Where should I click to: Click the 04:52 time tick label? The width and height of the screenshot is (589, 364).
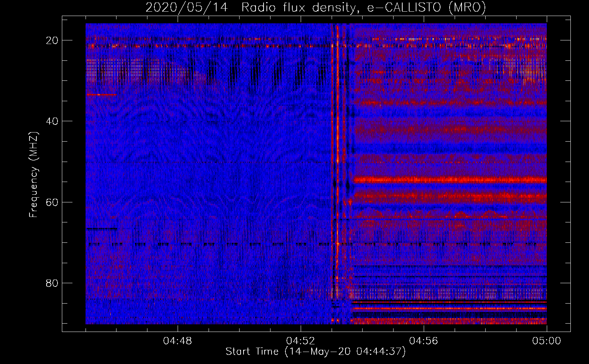click(301, 341)
